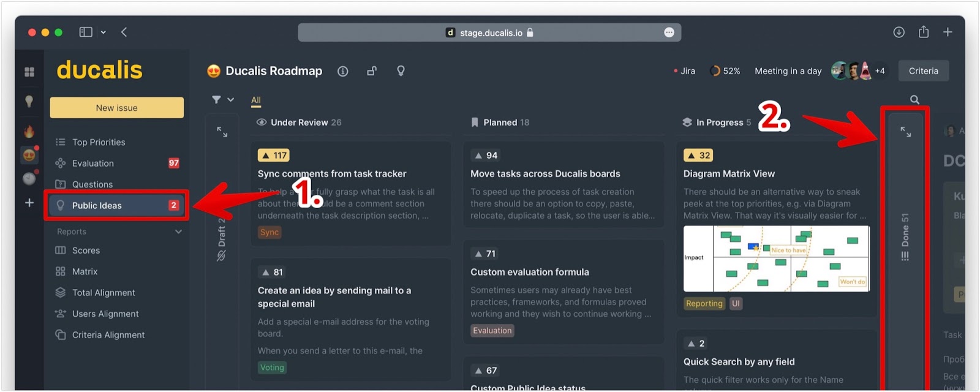This screenshot has width=980, height=392.
Task: Click the team member avatars
Action: (x=851, y=71)
